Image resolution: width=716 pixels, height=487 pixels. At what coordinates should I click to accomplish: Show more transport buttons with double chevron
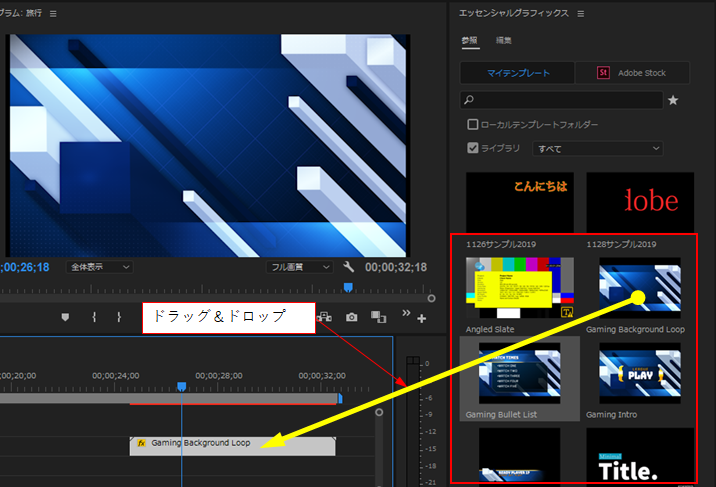point(406,313)
